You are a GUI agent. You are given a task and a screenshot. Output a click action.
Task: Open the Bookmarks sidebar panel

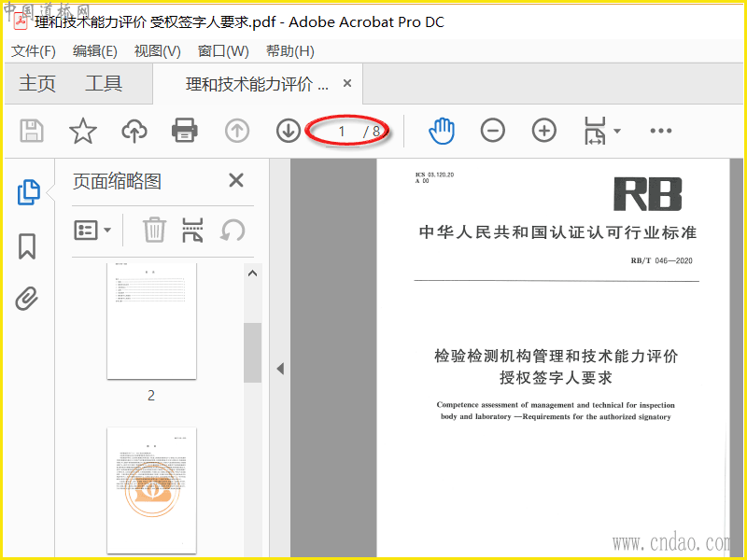[27, 246]
